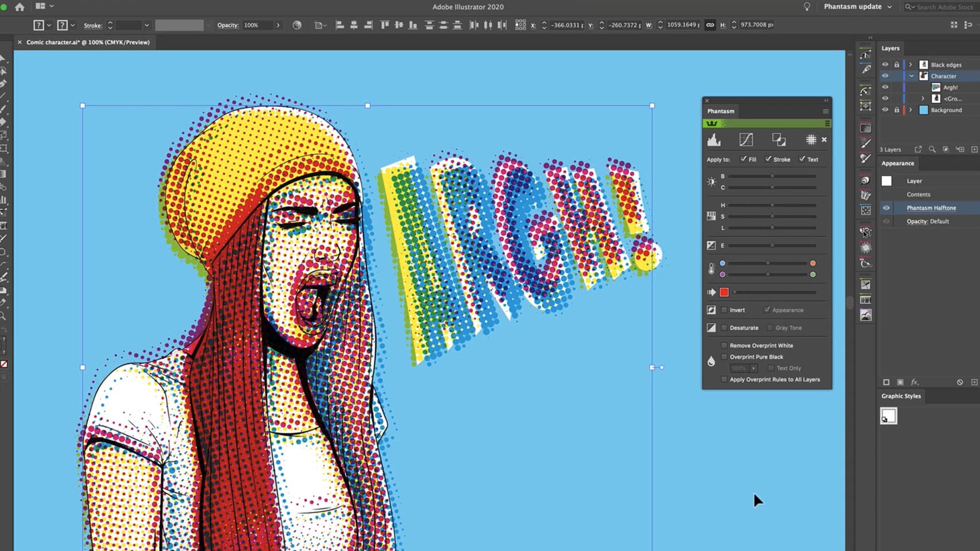Click Locate Object magnifier in Layers panel
The image size is (980, 551).
point(932,149)
